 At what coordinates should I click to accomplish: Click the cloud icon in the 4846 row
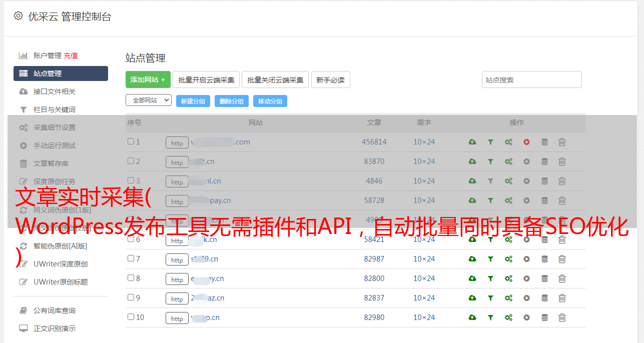point(472,181)
